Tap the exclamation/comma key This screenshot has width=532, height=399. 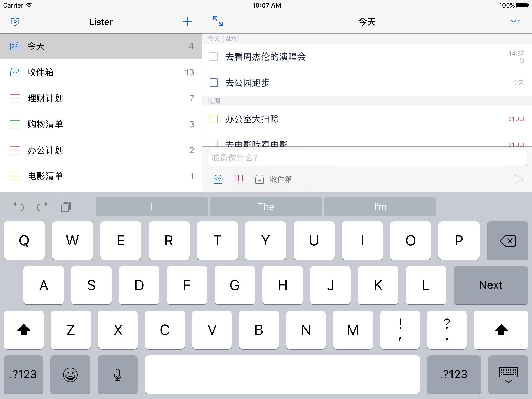point(400,330)
